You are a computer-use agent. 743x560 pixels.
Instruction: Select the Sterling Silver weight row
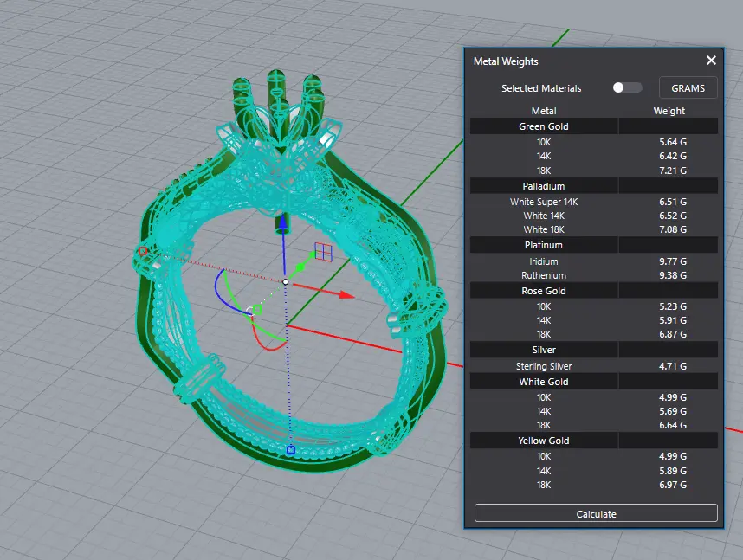594,366
